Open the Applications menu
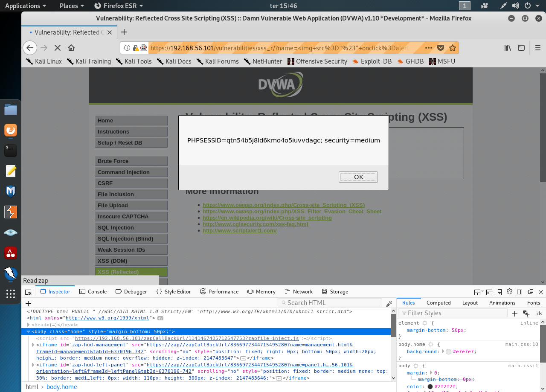546x392 pixels. [26, 6]
